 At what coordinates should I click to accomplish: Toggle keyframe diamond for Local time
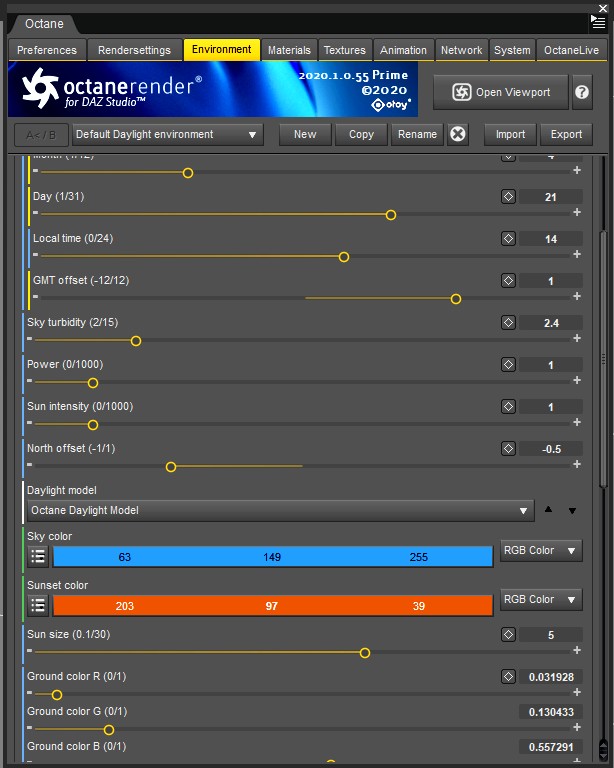pos(508,239)
